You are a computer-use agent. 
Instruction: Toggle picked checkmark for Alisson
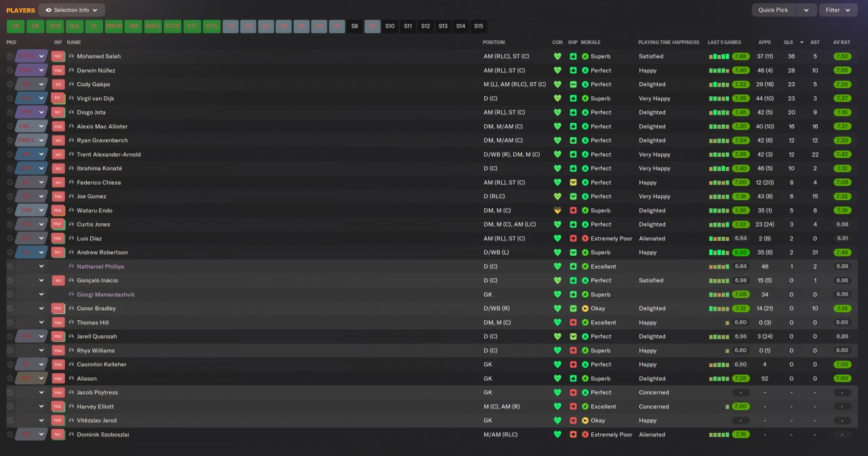[9, 379]
